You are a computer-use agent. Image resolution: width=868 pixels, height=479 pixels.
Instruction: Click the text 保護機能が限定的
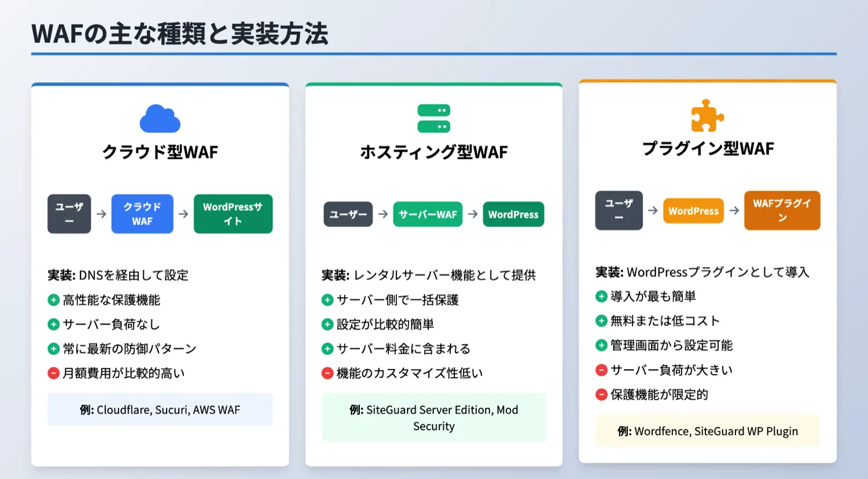pos(659,394)
